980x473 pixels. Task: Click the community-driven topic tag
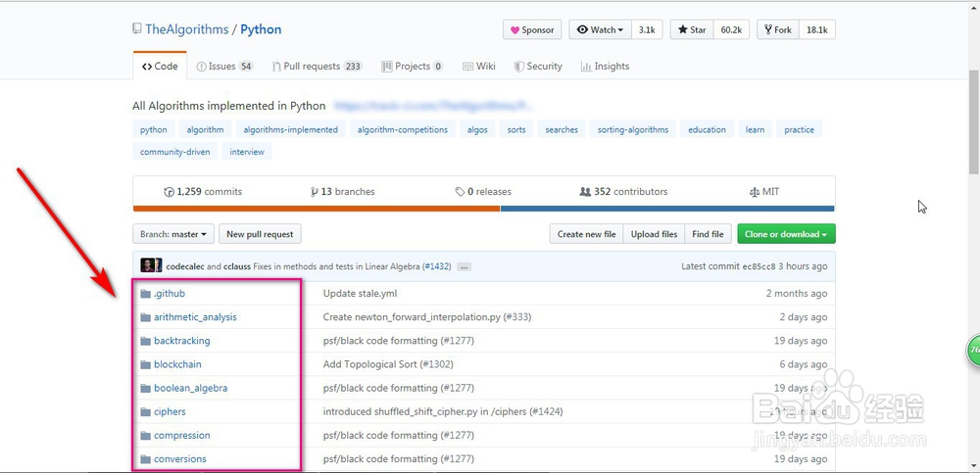(x=175, y=151)
